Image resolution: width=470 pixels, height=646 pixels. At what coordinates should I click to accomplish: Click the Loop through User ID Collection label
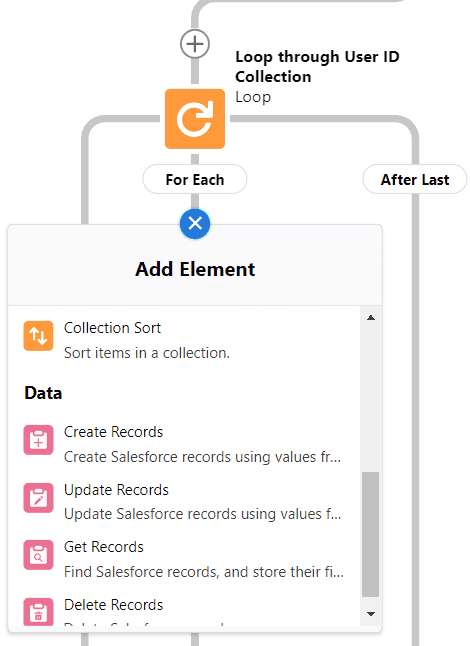coord(317,66)
